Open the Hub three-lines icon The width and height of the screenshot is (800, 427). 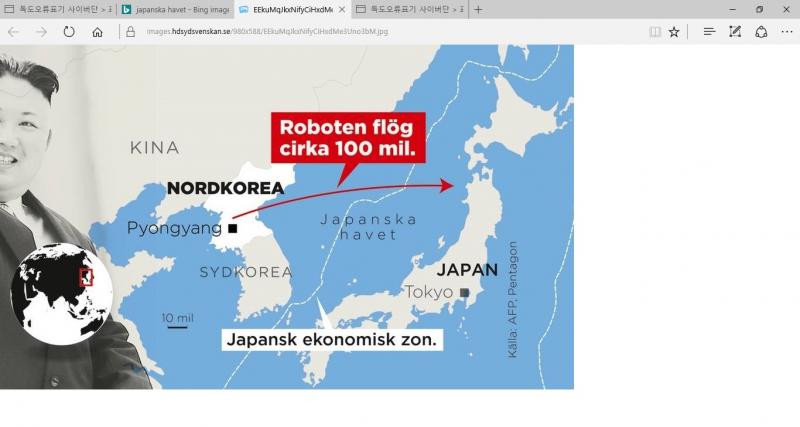click(x=709, y=32)
